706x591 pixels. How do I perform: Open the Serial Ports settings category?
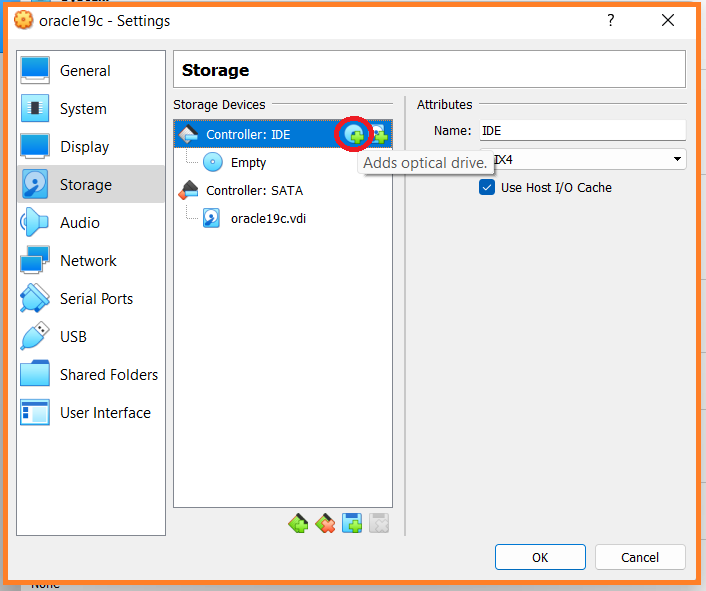tap(91, 298)
